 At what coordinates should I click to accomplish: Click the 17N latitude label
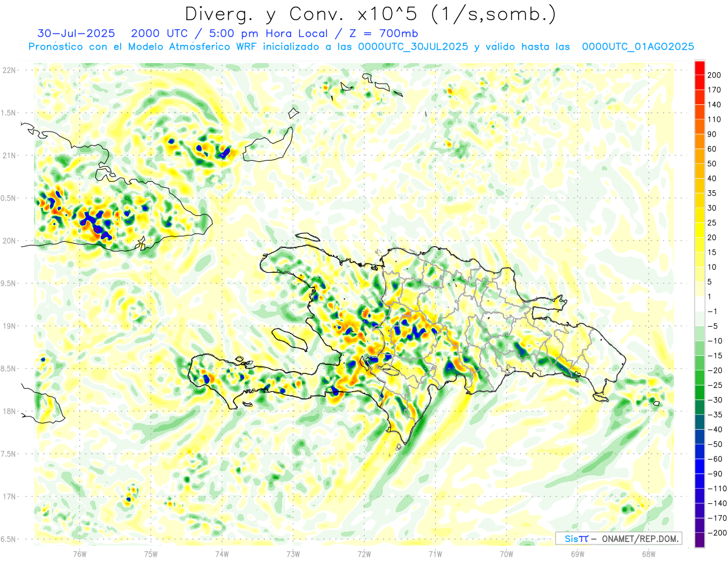click(8, 497)
